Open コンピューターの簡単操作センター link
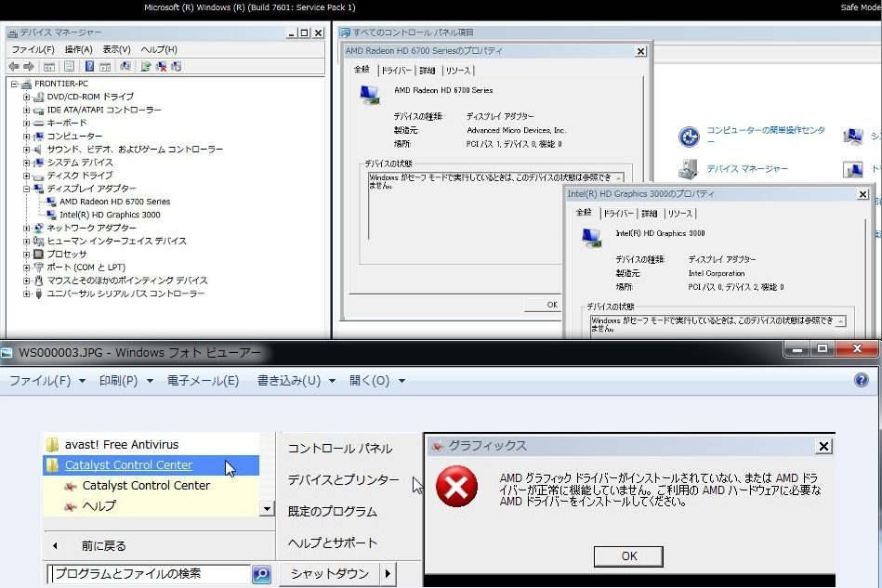The height and width of the screenshot is (588, 882). coord(766,135)
